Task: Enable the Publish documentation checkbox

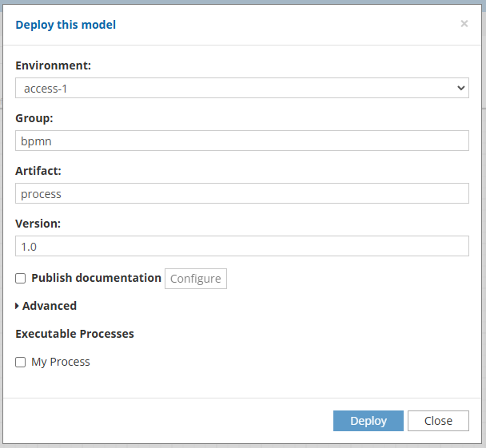Action: tap(21, 279)
